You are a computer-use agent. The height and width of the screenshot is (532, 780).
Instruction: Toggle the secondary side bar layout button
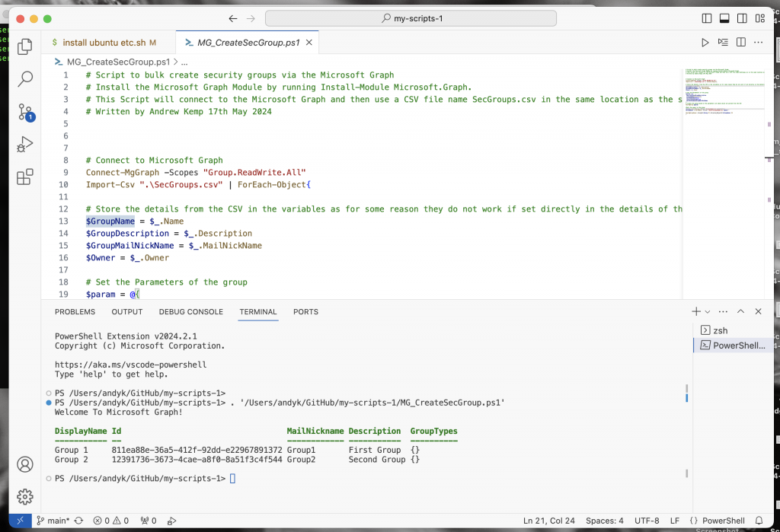[x=742, y=18]
